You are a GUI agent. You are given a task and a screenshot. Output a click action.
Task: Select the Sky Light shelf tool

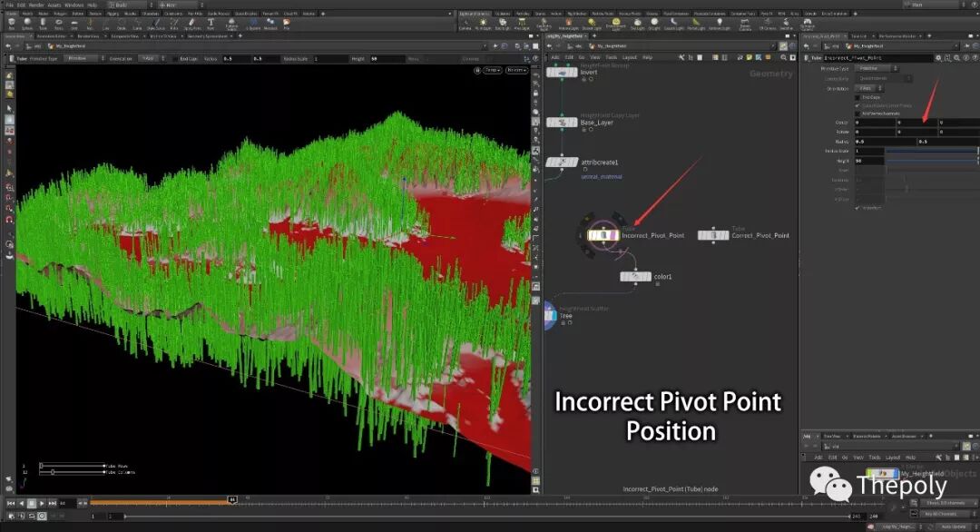pos(637,25)
